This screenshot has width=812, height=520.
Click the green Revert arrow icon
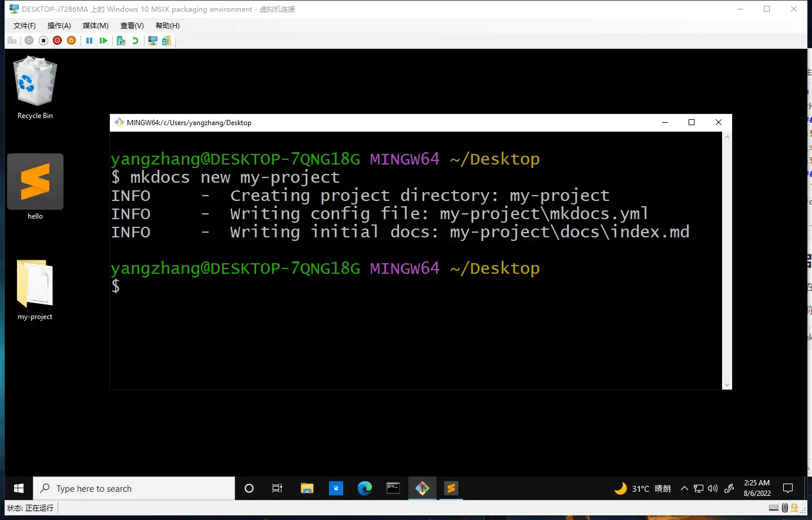tap(135, 41)
